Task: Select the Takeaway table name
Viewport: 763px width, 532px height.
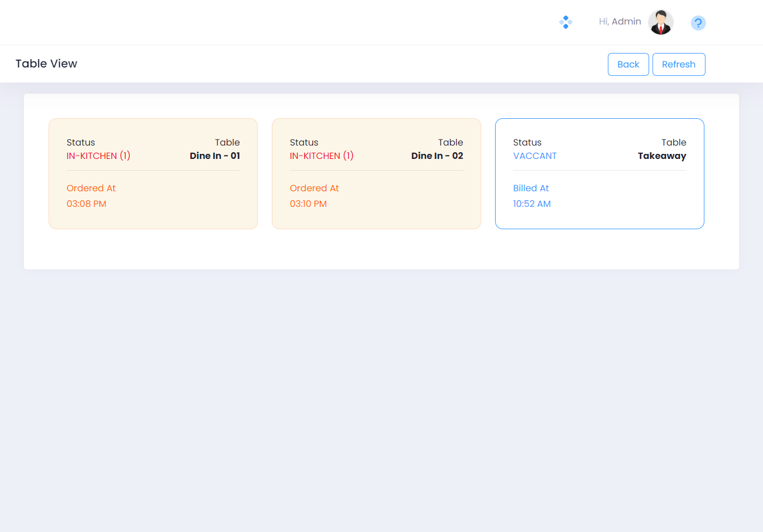Action: (x=661, y=156)
